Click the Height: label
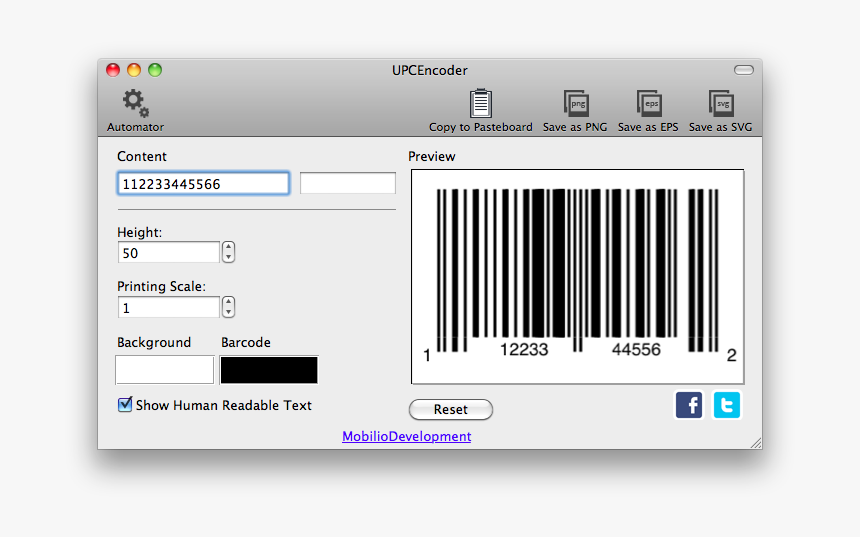The width and height of the screenshot is (860, 537). coord(140,233)
